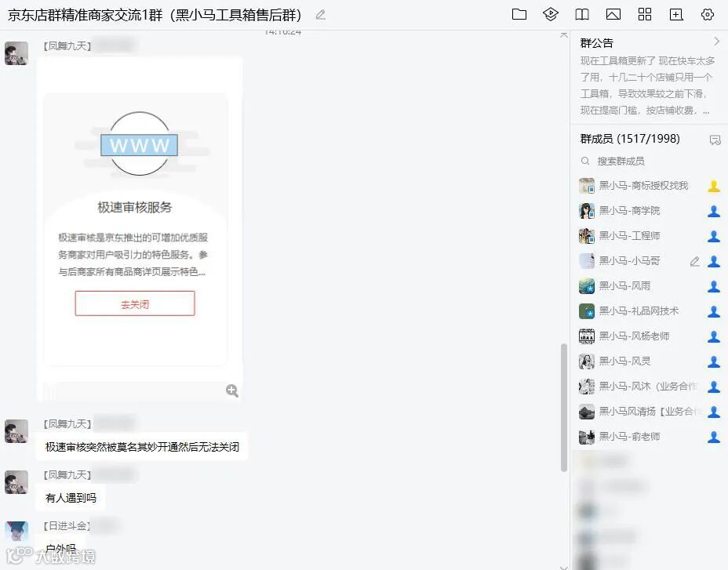Open the group live class icon
The width and height of the screenshot is (728, 570).
pyautogui.click(x=550, y=14)
